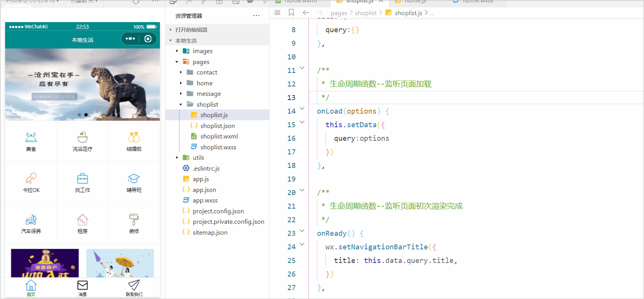The image size is (644, 299).
Task: Click the breadcrumb trailing ellipsis
Action: pyautogui.click(x=432, y=13)
